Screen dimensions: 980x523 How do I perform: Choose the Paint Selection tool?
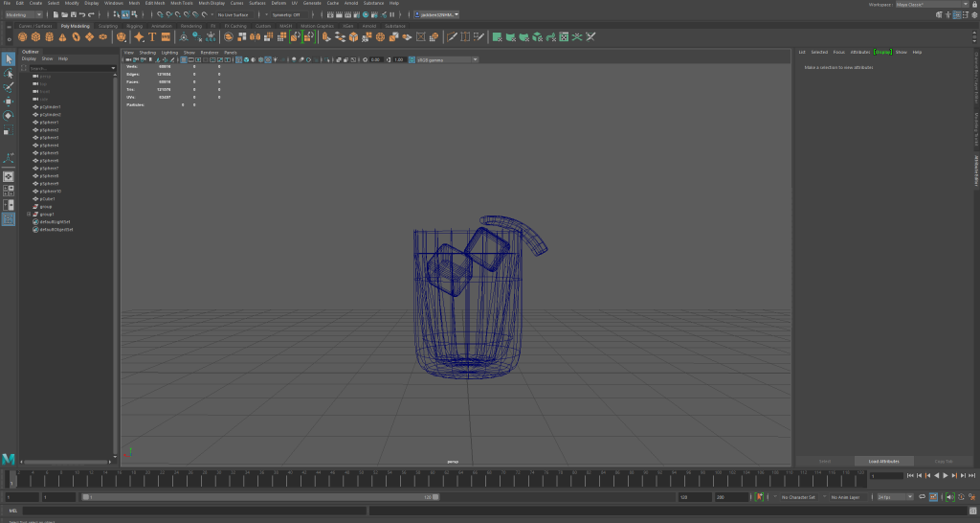[9, 86]
